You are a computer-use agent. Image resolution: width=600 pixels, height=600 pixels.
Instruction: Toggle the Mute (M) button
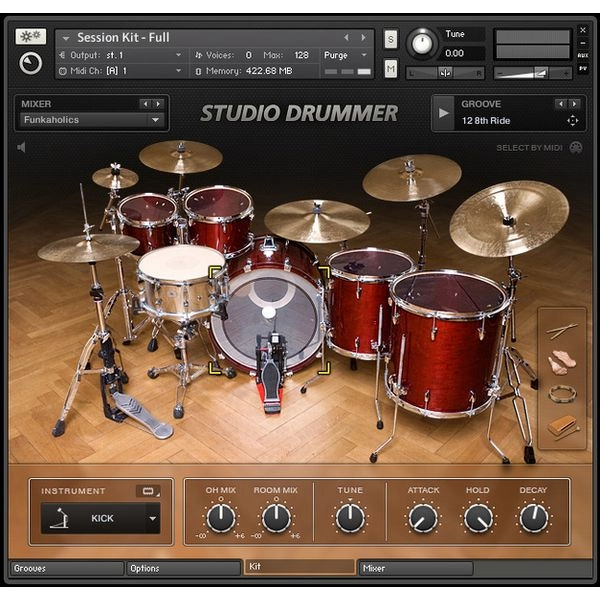(390, 69)
